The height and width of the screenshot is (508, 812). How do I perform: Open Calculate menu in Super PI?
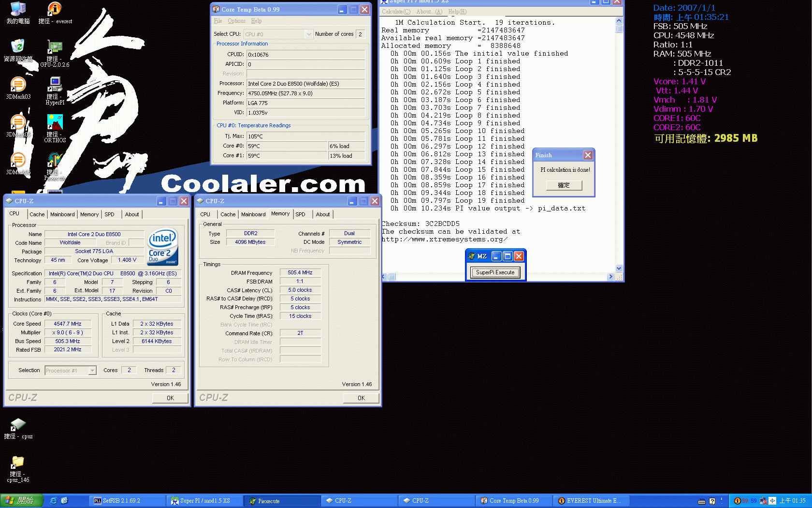click(396, 12)
